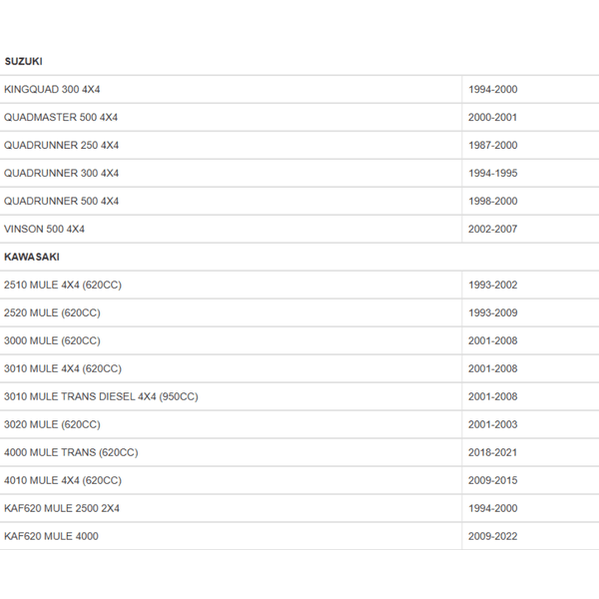The height and width of the screenshot is (599, 599).
Task: Click the KAWASAKI section header
Action: tap(32, 257)
